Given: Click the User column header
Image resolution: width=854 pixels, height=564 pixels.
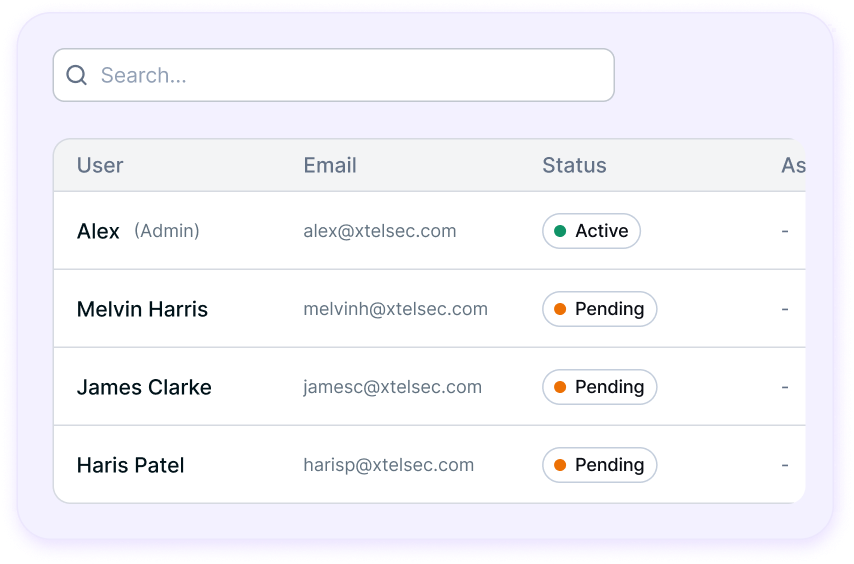Looking at the screenshot, I should (100, 165).
